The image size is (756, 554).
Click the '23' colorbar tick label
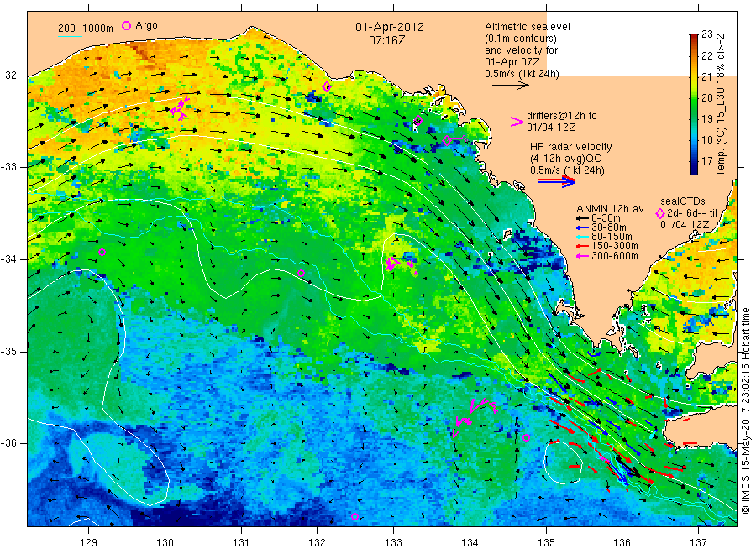click(706, 34)
